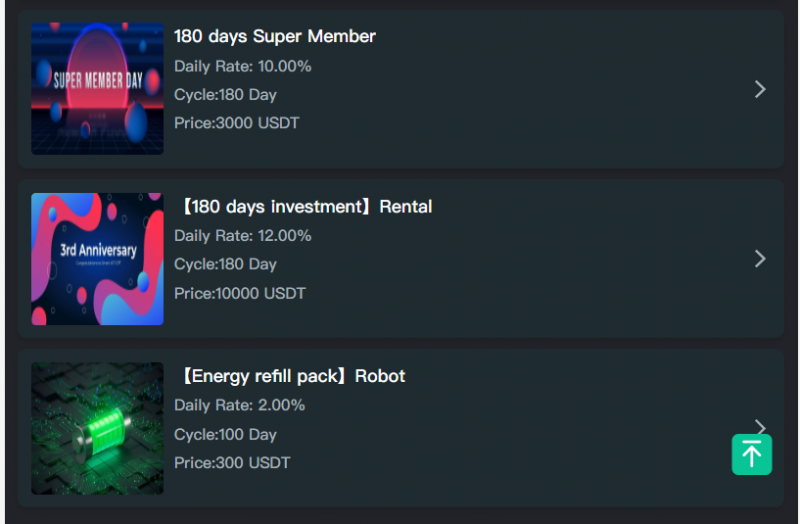Viewport: 800px width, 524px height.
Task: Click the Daily Rate: 2.00% text
Action: [x=240, y=406]
